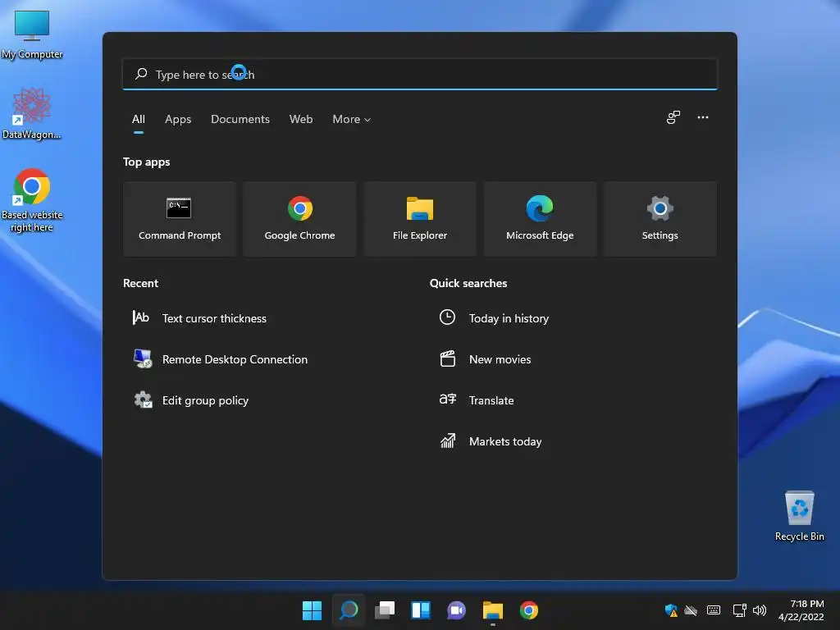This screenshot has width=840, height=630.
Task: Open Chat app on the taskbar
Action: [456, 610]
